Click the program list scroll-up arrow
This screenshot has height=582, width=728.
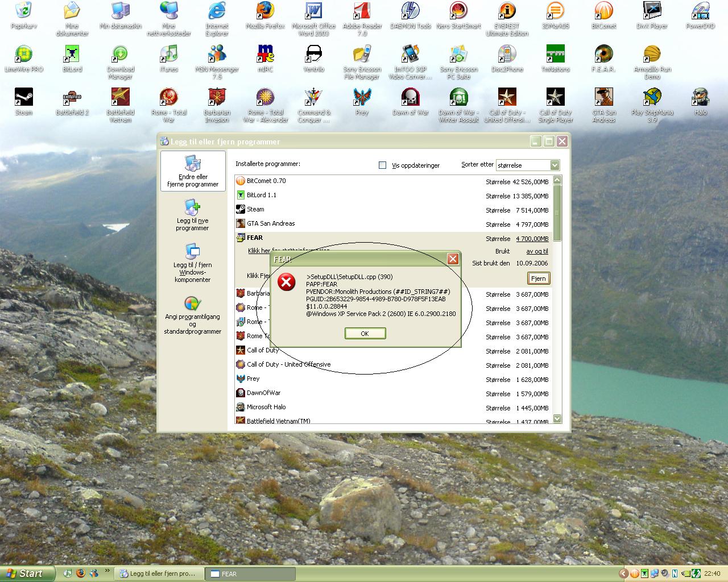(557, 180)
